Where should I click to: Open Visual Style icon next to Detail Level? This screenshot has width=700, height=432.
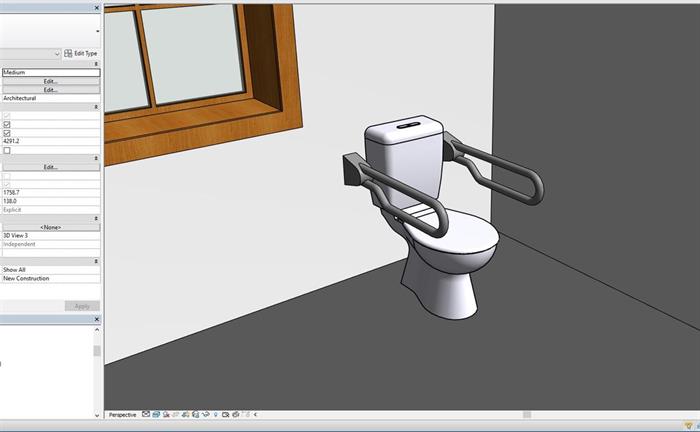[x=157, y=414]
